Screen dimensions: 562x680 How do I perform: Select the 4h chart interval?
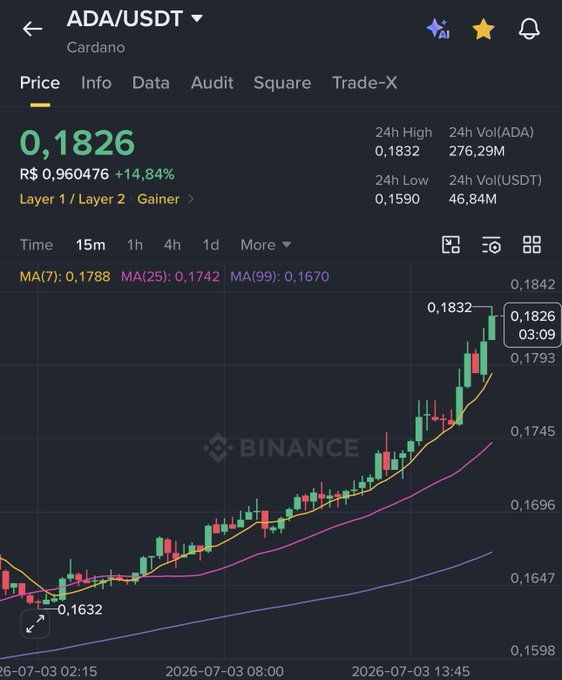pyautogui.click(x=172, y=245)
